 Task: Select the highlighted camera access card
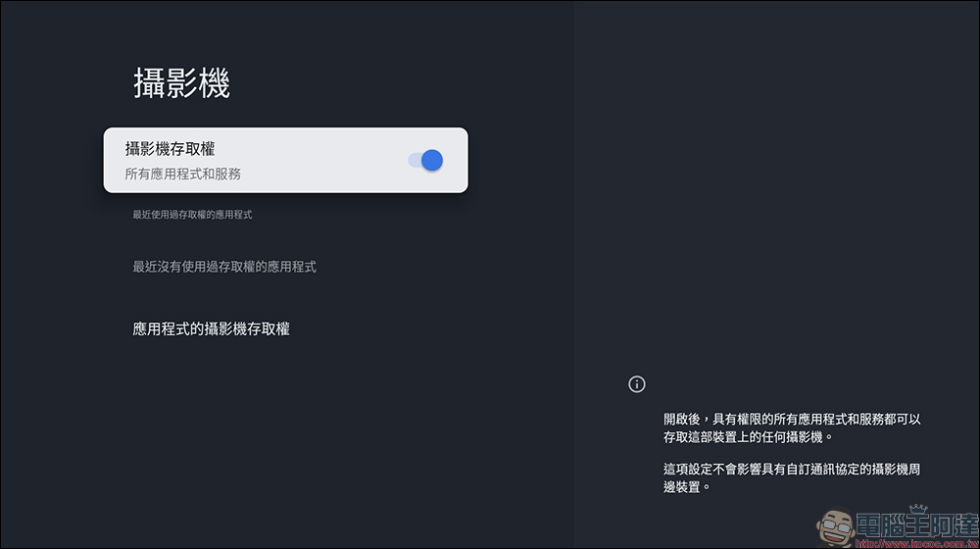284,160
